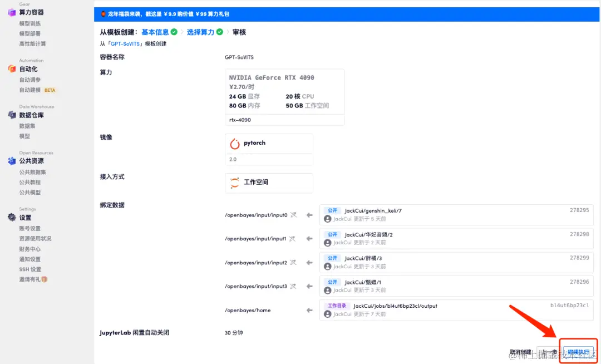Click the arrow icon next to /openbayes/home

click(x=309, y=310)
